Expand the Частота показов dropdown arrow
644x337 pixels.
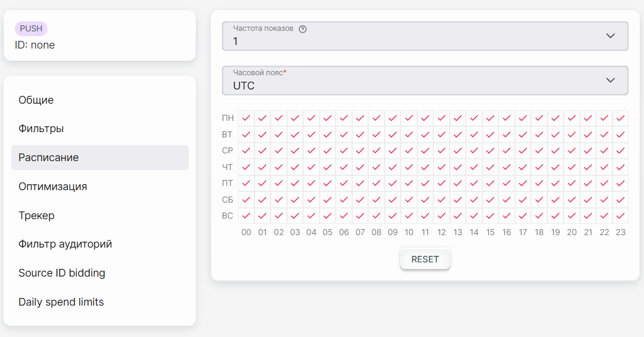point(611,36)
